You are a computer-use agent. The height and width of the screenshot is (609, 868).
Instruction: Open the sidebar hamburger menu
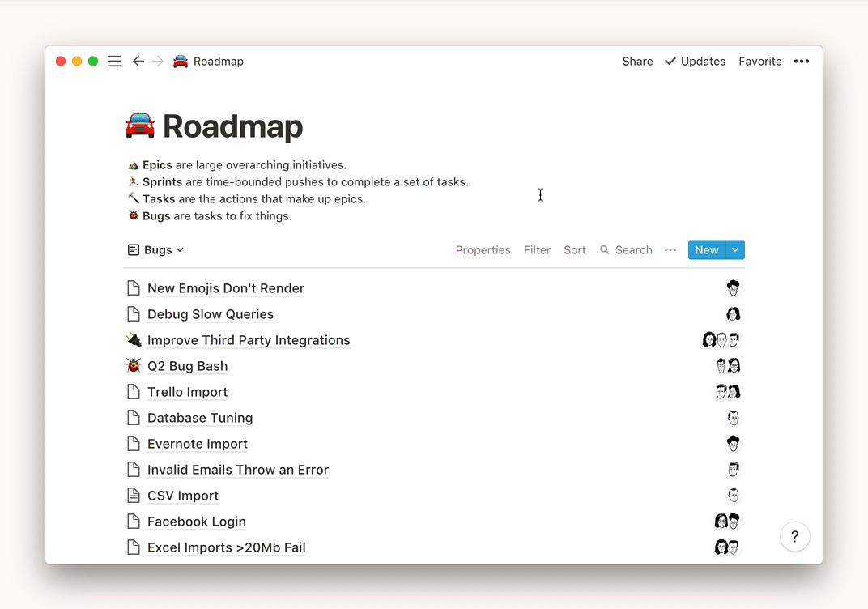[x=114, y=62]
